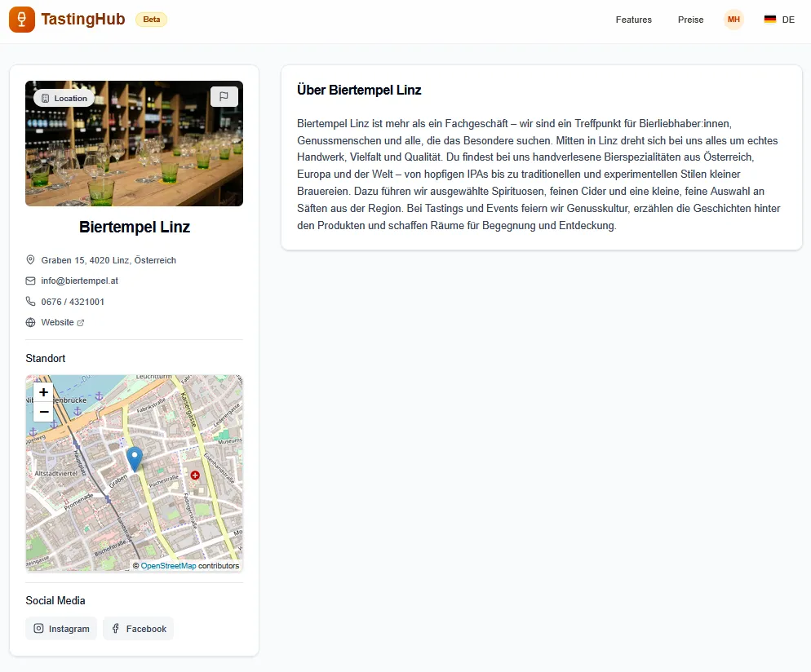Screen dimensions: 811x672
Task: Click the Instagram camera icon
Action: [38, 628]
